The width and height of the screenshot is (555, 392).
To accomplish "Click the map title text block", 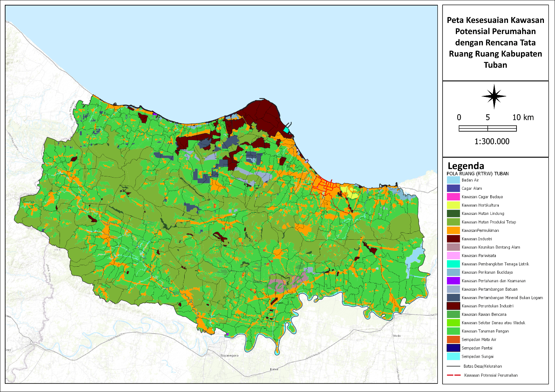I will click(x=495, y=43).
